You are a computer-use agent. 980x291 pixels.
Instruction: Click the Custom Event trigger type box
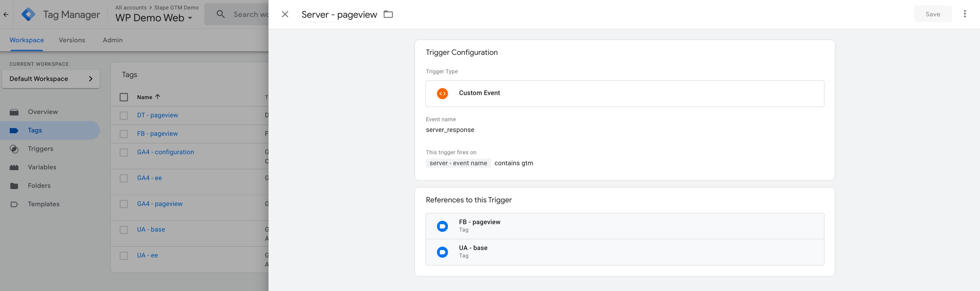tap(625, 93)
